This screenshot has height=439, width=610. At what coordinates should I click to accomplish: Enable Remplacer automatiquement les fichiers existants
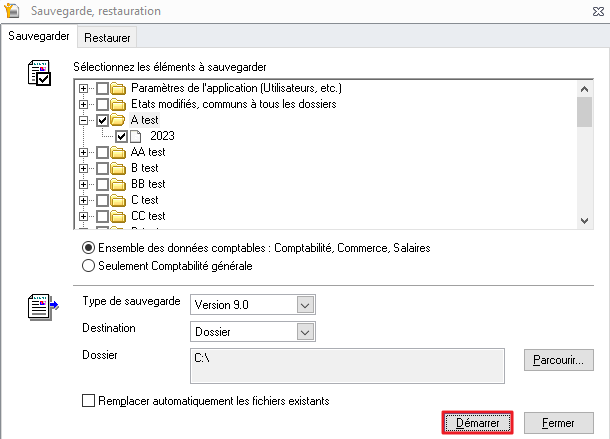89,401
